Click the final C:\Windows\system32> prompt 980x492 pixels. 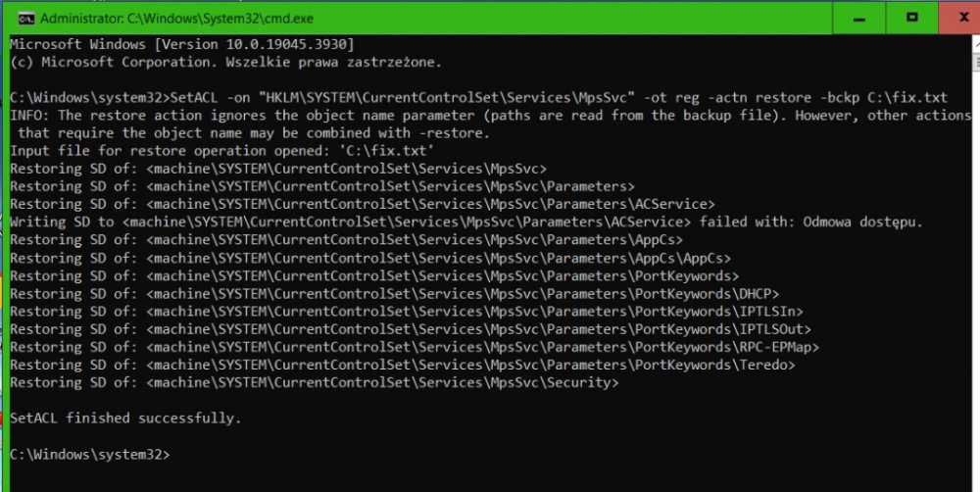coord(90,454)
